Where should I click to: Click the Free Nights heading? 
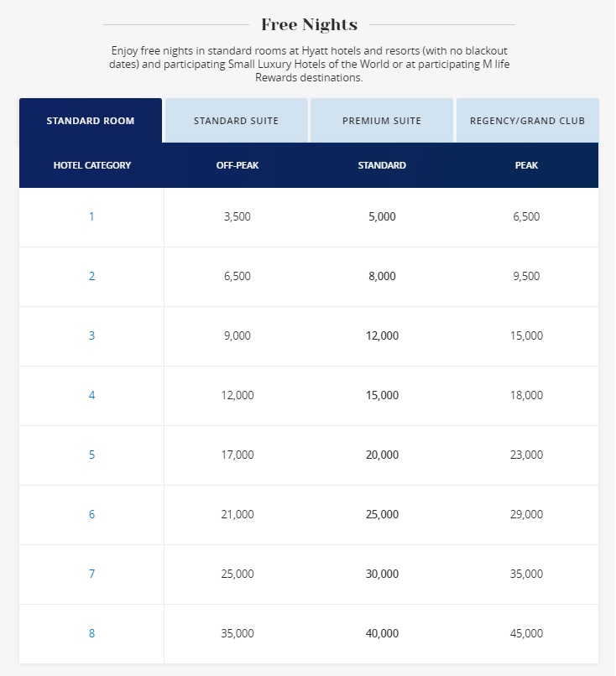pyautogui.click(x=310, y=24)
